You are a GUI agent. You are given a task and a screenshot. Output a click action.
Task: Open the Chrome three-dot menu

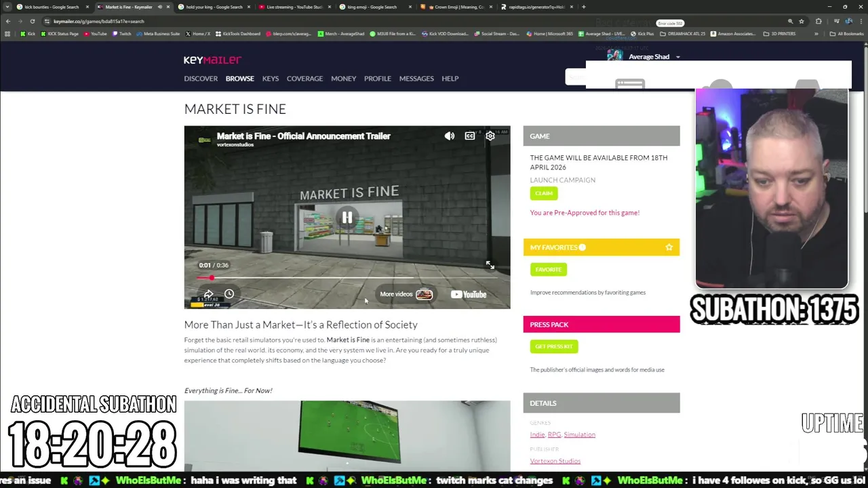(x=860, y=21)
